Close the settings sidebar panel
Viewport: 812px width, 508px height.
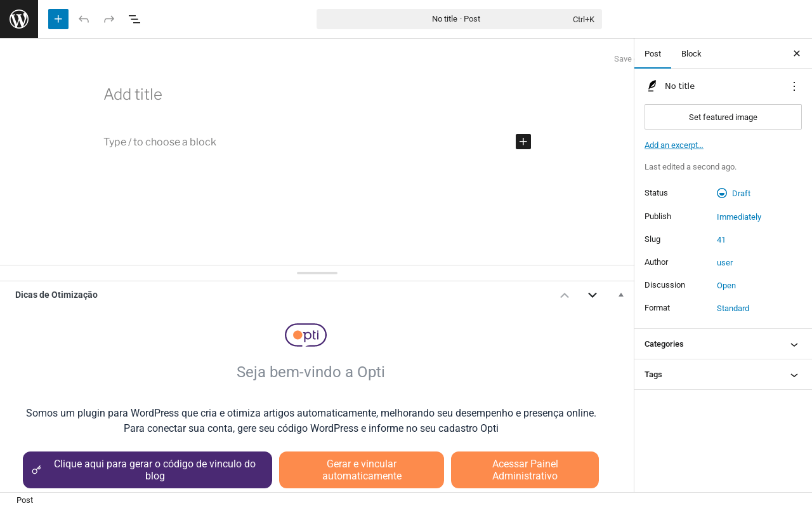pos(797,53)
